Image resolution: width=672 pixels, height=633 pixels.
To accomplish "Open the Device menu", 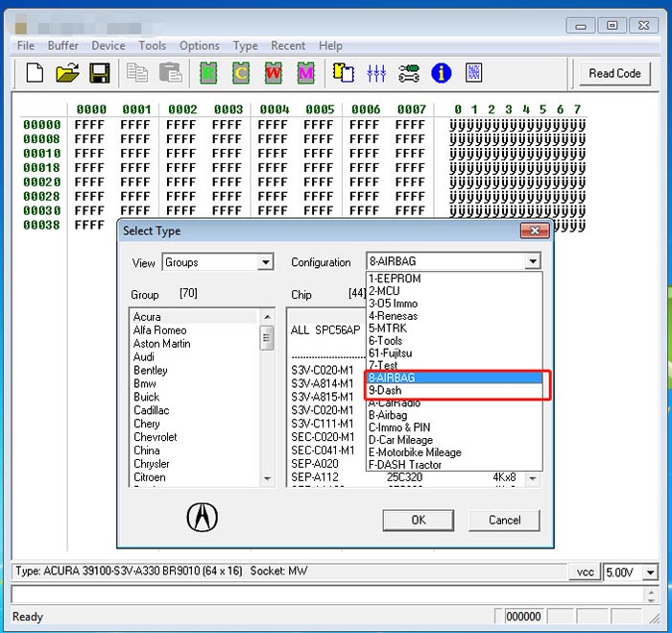I will click(x=108, y=45).
